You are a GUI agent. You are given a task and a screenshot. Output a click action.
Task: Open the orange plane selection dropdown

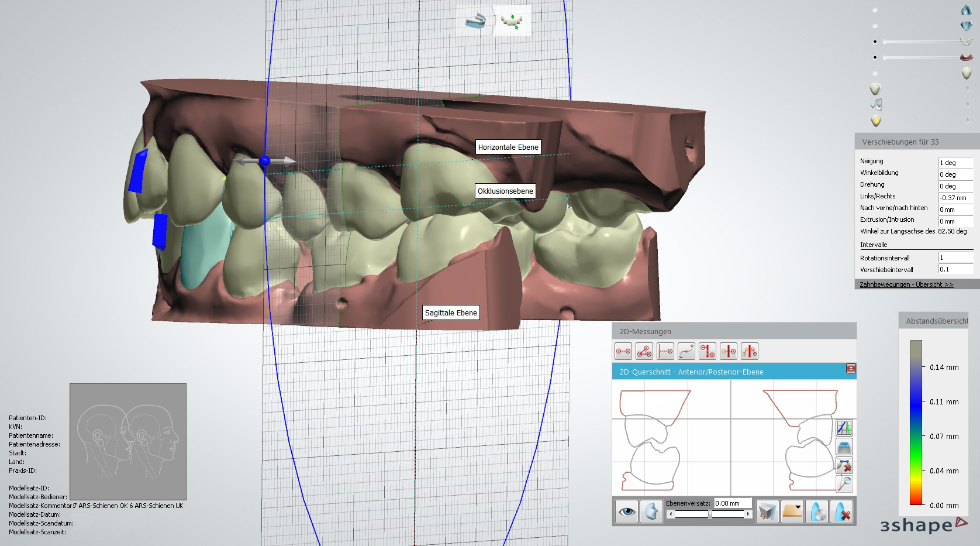[x=792, y=512]
